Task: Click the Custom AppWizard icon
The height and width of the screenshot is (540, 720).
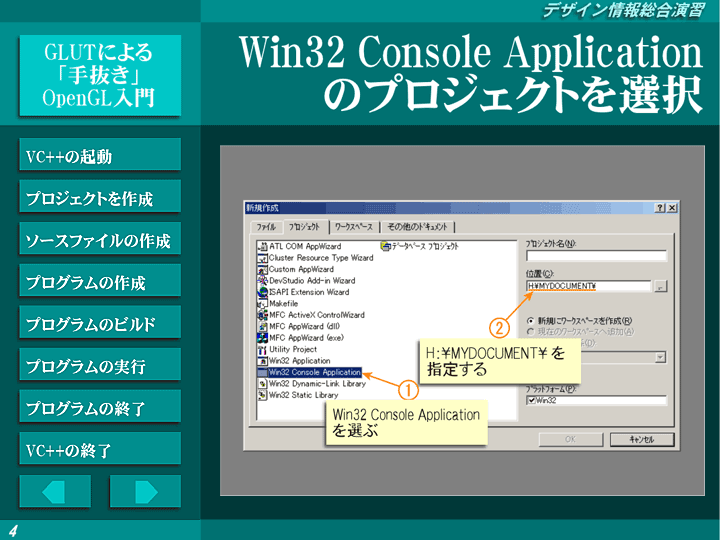Action: (x=263, y=270)
